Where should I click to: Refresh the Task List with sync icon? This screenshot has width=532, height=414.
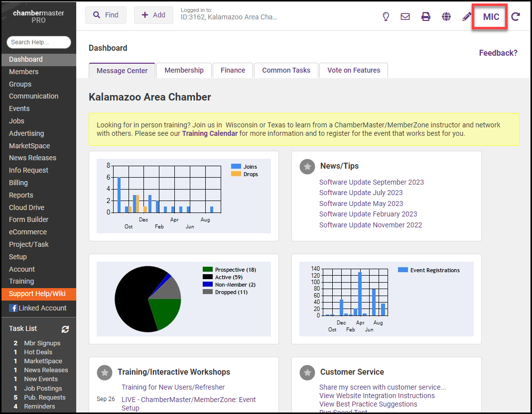point(65,329)
